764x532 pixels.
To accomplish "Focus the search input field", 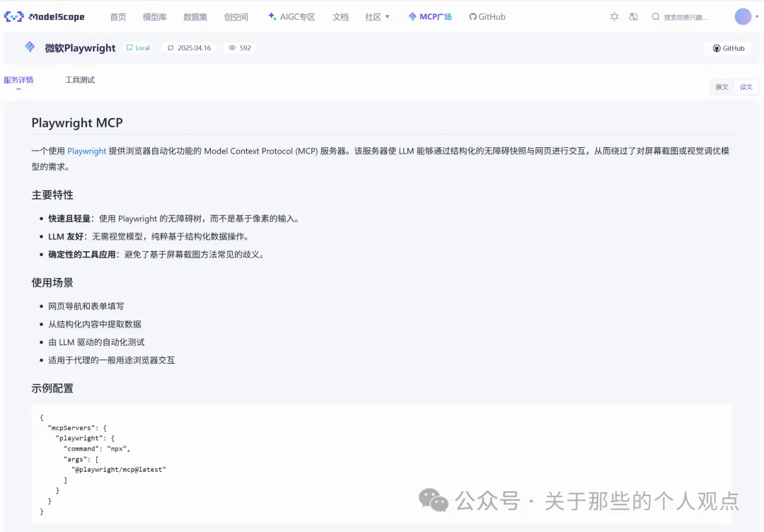I will (x=686, y=17).
